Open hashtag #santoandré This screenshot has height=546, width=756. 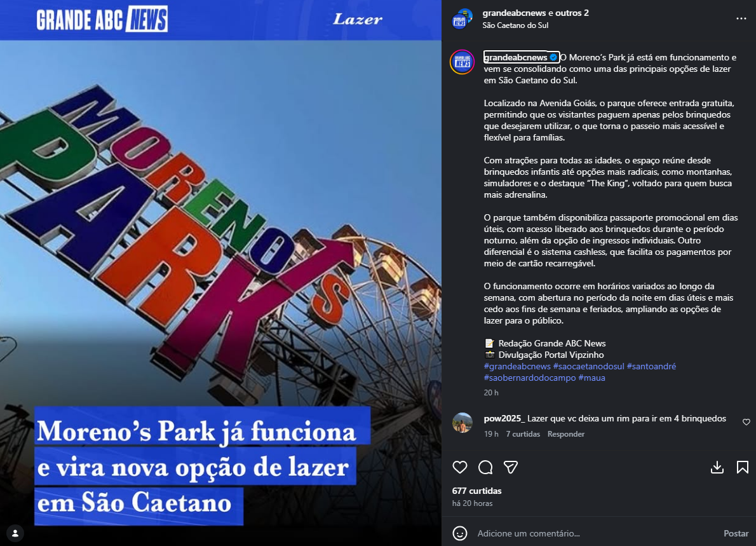[x=651, y=366]
